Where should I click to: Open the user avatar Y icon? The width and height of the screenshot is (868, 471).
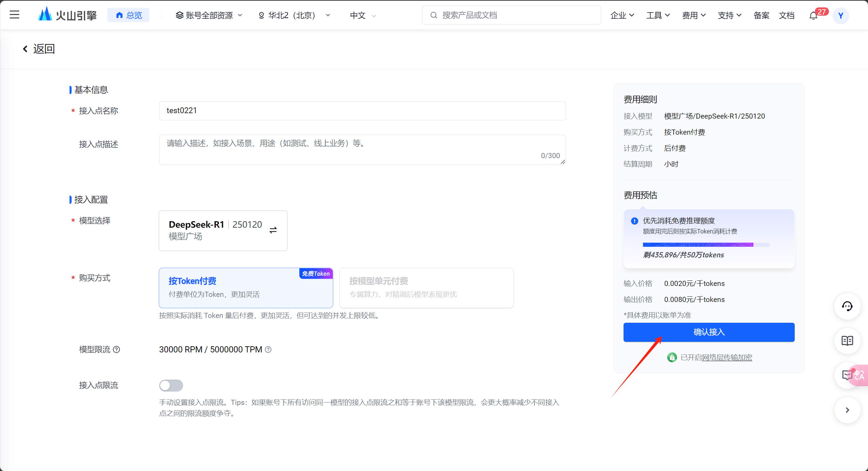pos(841,16)
